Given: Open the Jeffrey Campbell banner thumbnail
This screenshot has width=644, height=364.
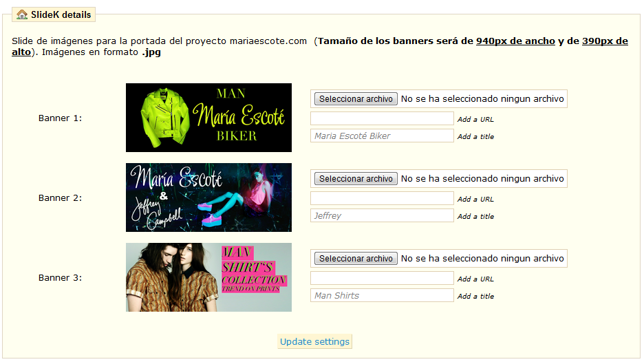Looking at the screenshot, I should pos(208,197).
